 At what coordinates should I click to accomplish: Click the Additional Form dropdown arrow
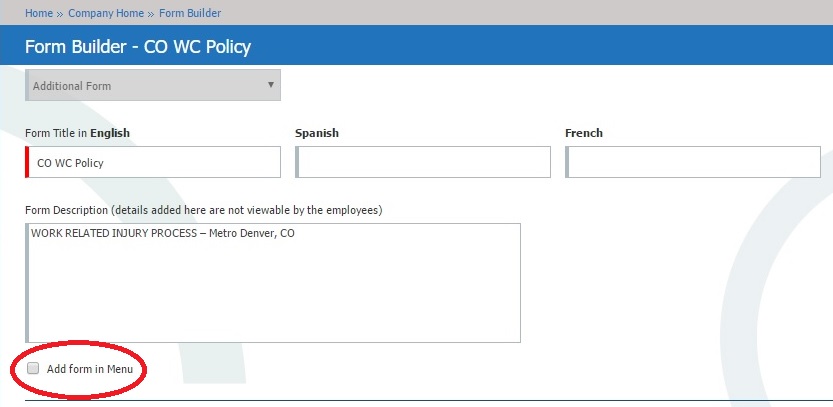click(271, 84)
